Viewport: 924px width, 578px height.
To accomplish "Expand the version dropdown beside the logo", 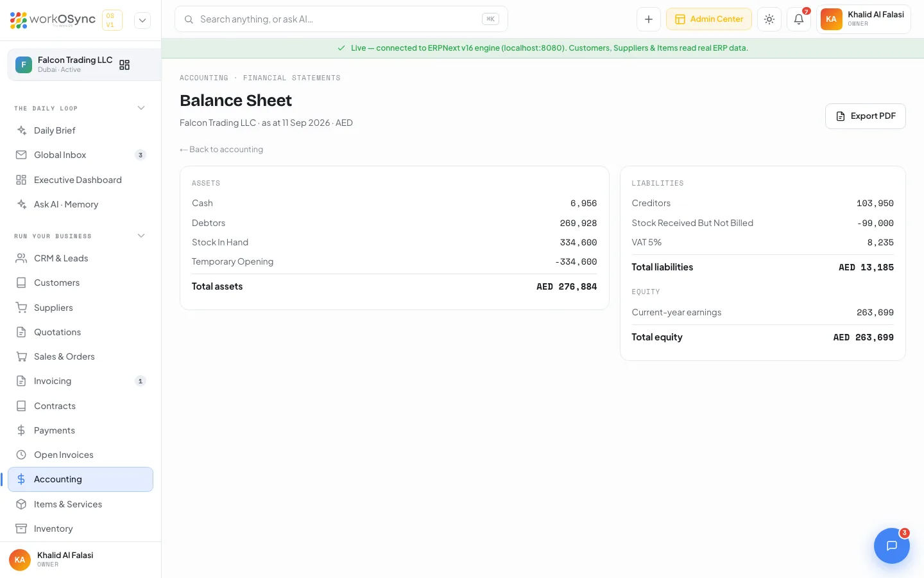I will click(x=142, y=20).
